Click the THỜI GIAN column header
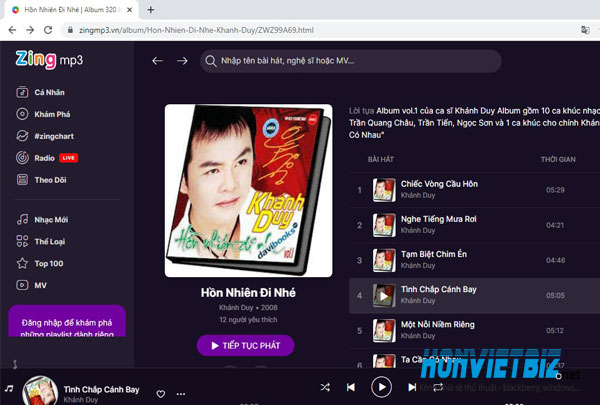Viewport: 600px width, 405px height. tap(558, 159)
